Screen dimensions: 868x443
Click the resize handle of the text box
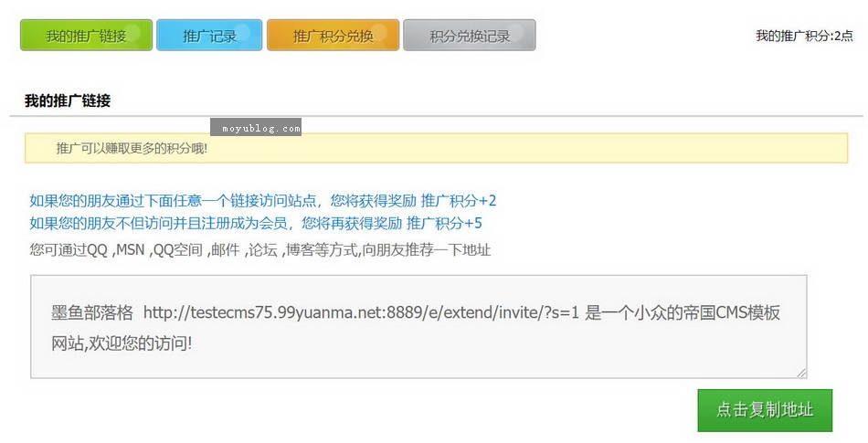pos(801,372)
